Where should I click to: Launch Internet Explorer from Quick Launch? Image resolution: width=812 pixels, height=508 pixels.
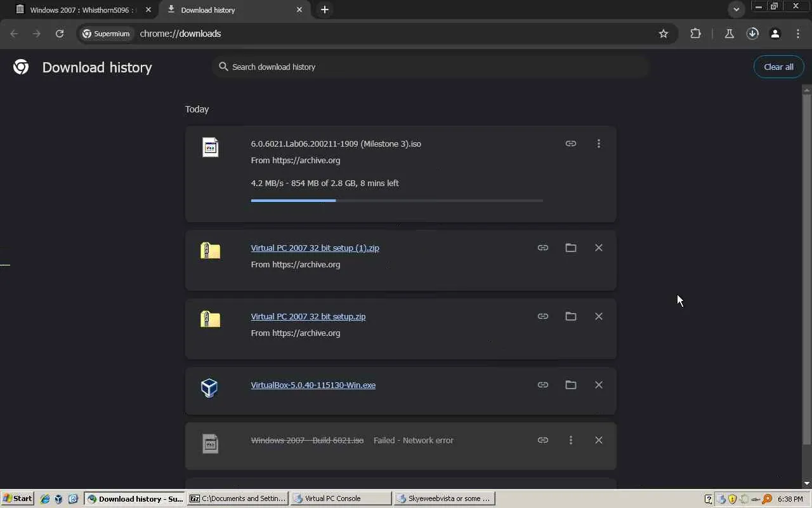(x=45, y=499)
